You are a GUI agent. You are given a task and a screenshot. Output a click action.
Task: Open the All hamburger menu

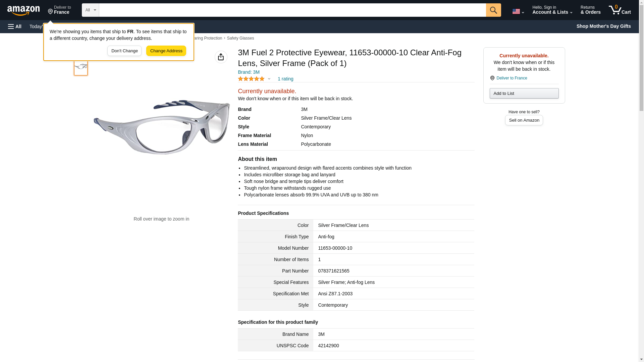coord(15,26)
